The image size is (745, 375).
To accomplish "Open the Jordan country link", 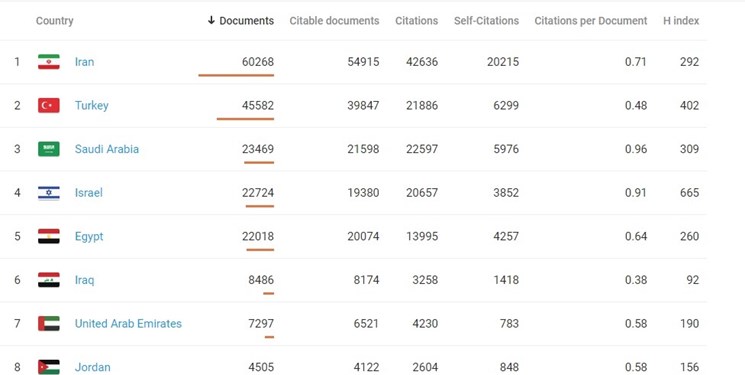I will click(93, 367).
